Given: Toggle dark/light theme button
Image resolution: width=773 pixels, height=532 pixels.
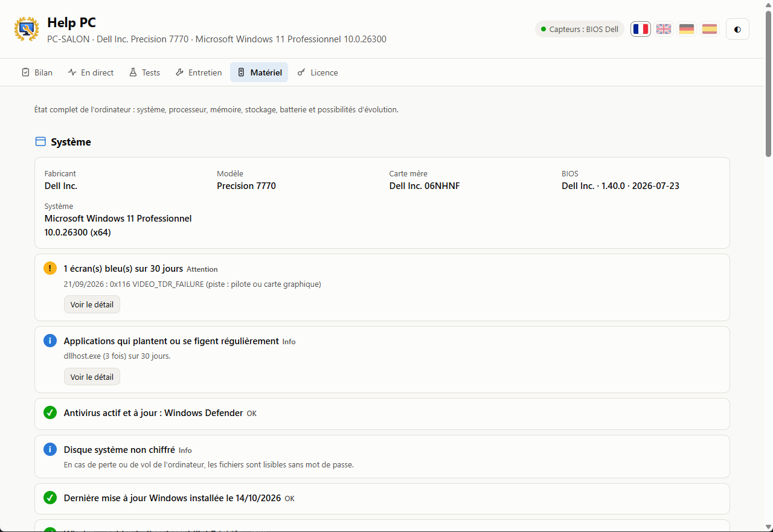Looking at the screenshot, I should click(737, 29).
